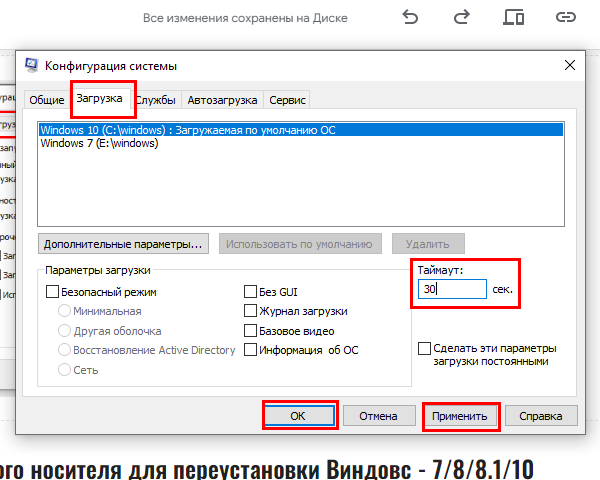Viewport: 600px width, 480px height.
Task: Enable Безопасный режим checkbox
Action: [52, 292]
